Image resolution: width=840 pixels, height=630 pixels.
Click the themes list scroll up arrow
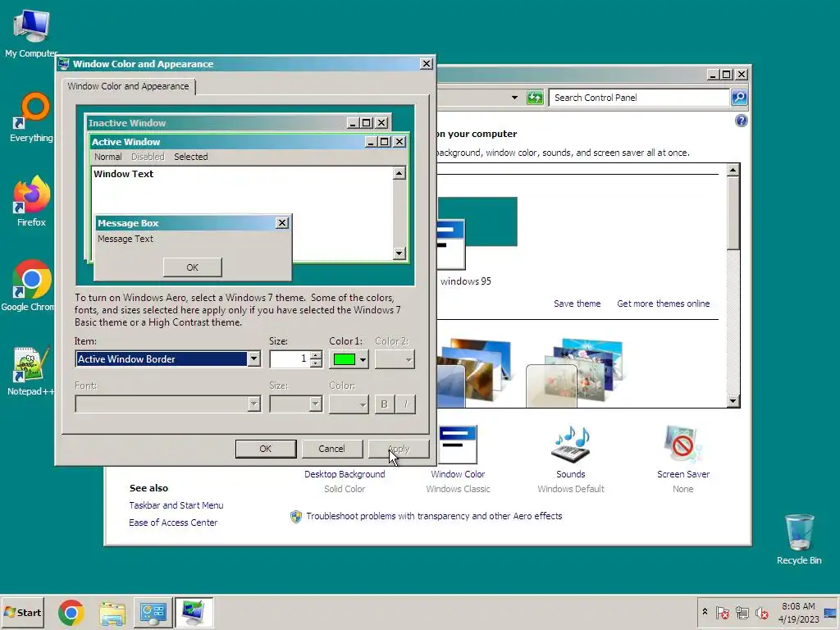(733, 171)
